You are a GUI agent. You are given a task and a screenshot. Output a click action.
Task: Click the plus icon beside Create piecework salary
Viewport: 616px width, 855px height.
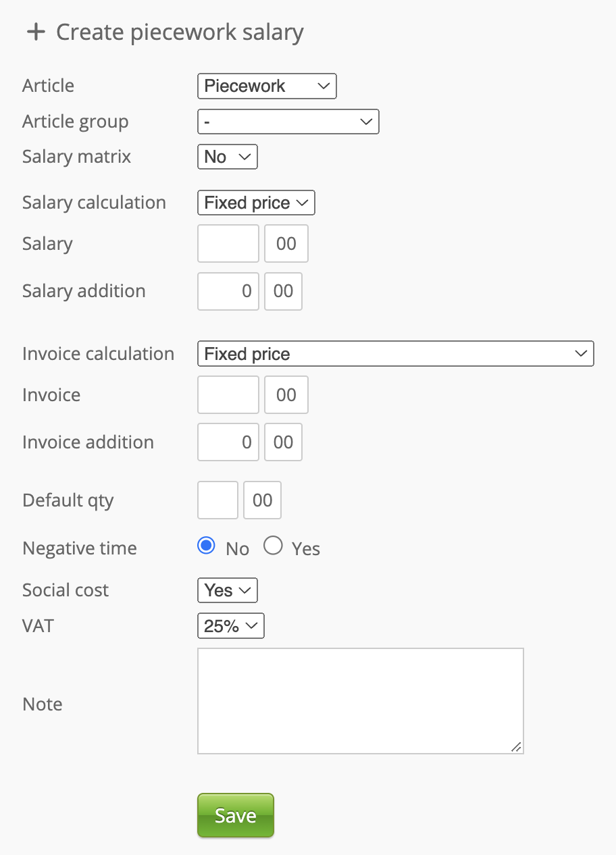(x=35, y=32)
